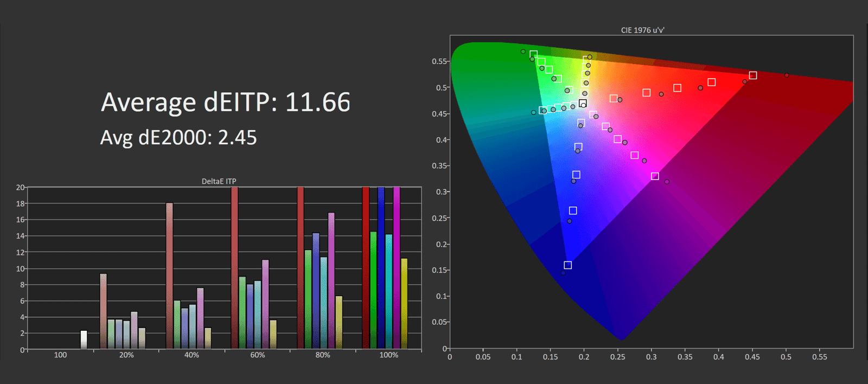The width and height of the screenshot is (868, 384).
Task: Click the 60% label on the bar chart axis
Action: pos(258,355)
